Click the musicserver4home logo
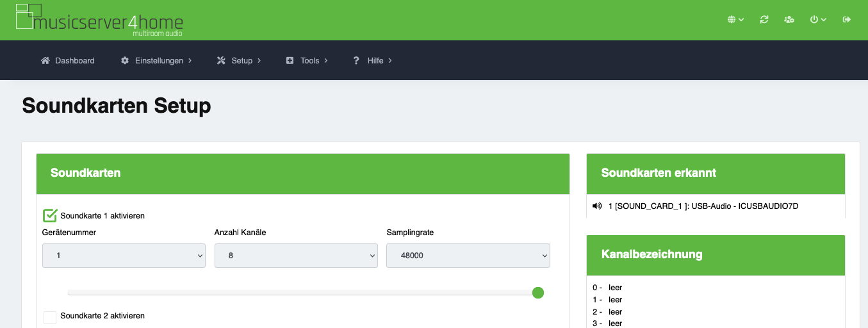The image size is (868, 328). (x=99, y=20)
